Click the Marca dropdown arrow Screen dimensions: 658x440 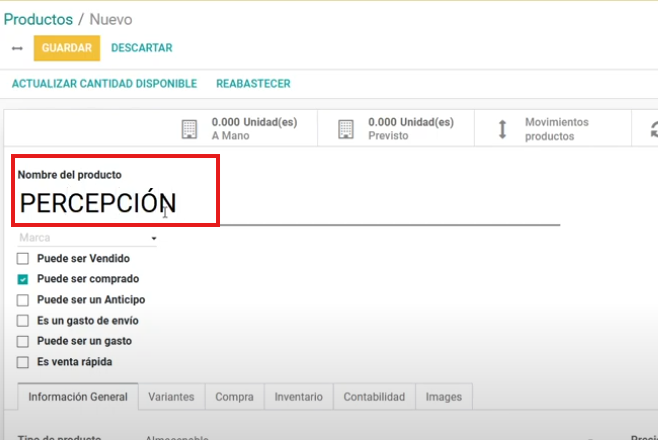pyautogui.click(x=154, y=238)
